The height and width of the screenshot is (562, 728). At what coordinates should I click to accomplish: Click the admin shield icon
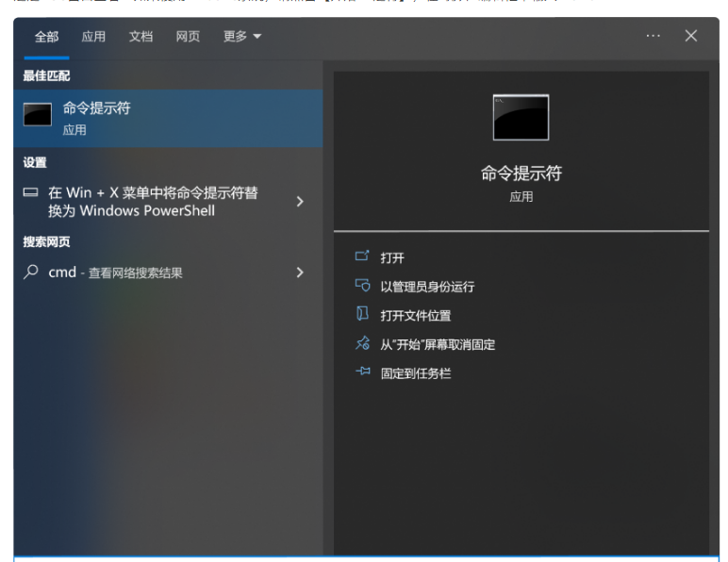(x=363, y=285)
